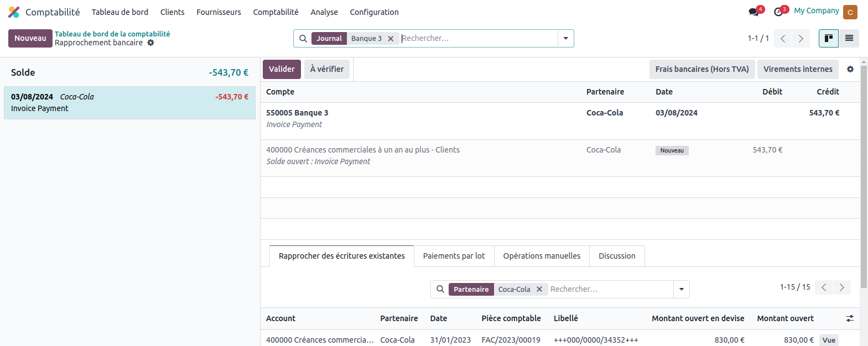Screen dimensions: 868x346
Task: Click the Valider button
Action: point(282,69)
